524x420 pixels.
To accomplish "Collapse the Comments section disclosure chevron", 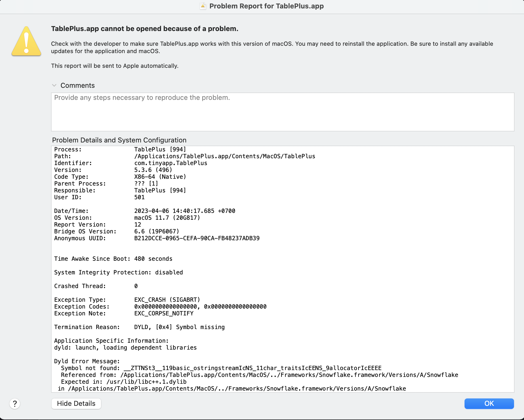I will coord(54,85).
